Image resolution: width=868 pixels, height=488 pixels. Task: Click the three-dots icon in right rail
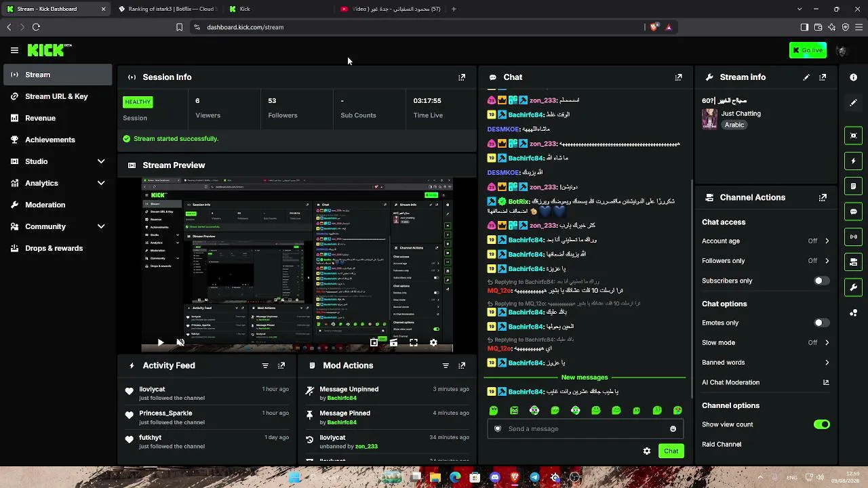854,312
